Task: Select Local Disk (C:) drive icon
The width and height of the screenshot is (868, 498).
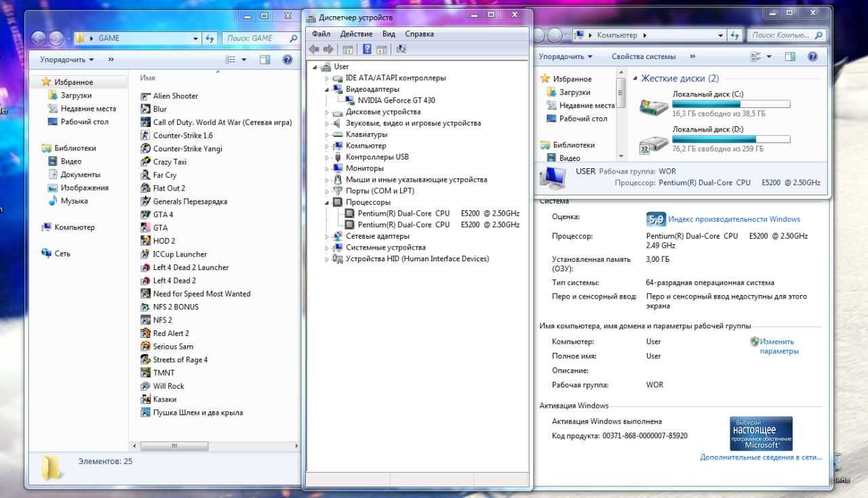Action: point(654,107)
